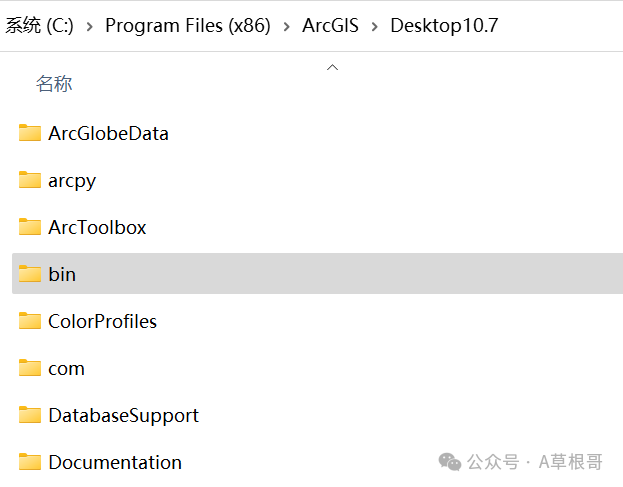Expand the chevron after Program Files (x86)

tap(286, 27)
